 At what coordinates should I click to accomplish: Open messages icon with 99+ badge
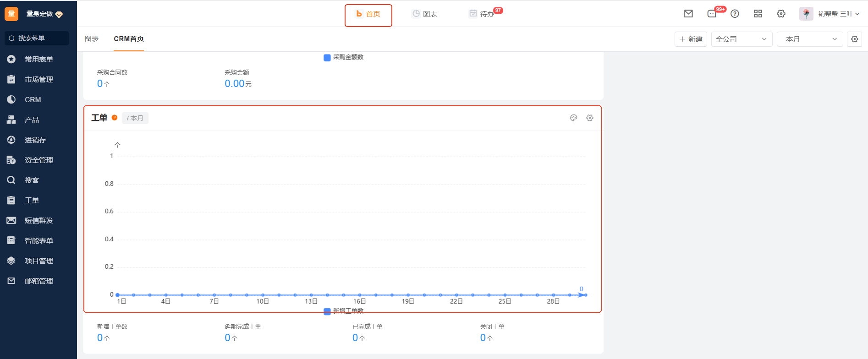(712, 14)
